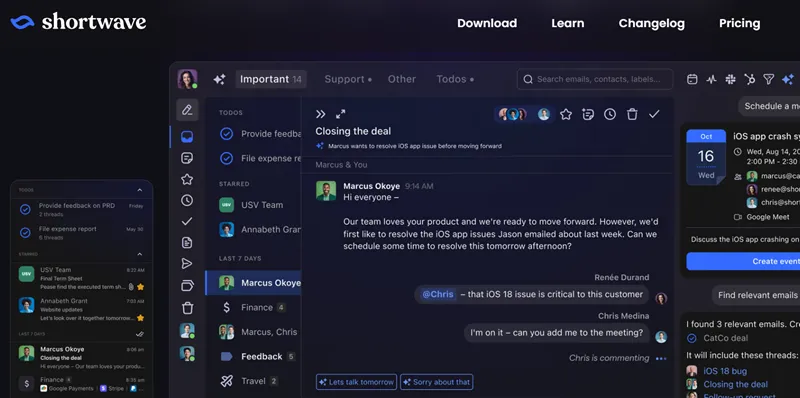This screenshot has width=800, height=398.
Task: Click the filter funnel icon
Action: (x=768, y=79)
